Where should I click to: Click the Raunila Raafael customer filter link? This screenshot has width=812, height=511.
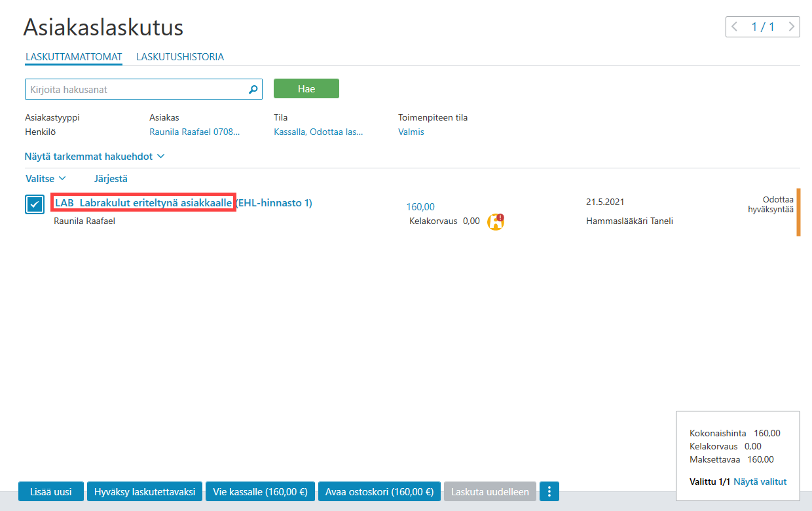pyautogui.click(x=194, y=132)
